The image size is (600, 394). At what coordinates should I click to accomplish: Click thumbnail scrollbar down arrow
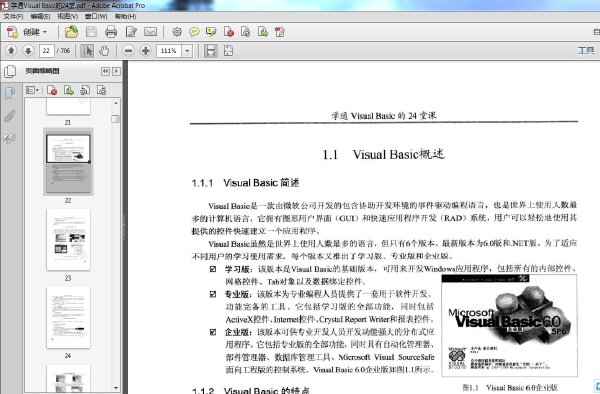[x=116, y=388]
